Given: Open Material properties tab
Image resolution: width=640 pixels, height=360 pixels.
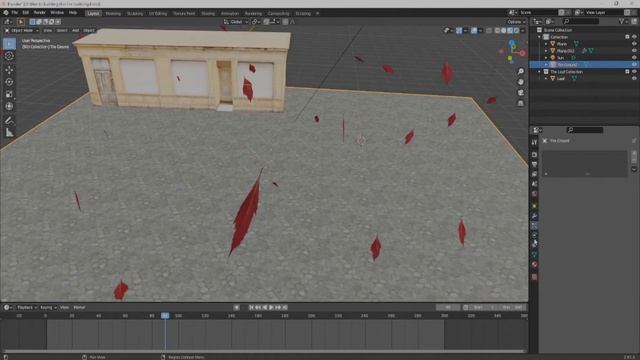Looking at the screenshot, I should (x=534, y=264).
